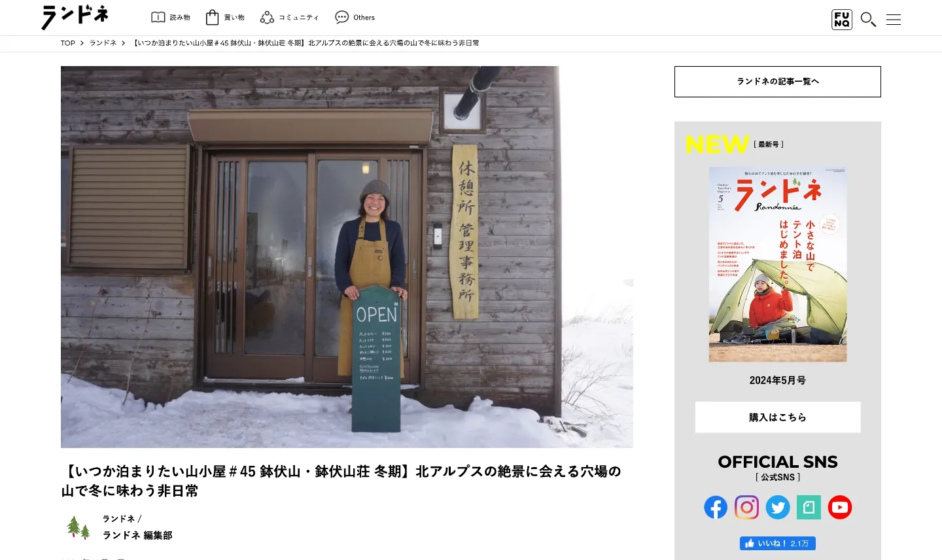The width and height of the screenshot is (942, 560).
Task: Open the YouTube channel icon
Action: click(x=840, y=507)
